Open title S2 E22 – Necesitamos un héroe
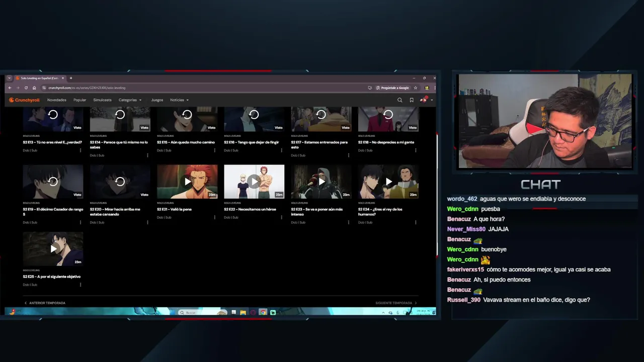This screenshot has height=362, width=644. [x=250, y=209]
